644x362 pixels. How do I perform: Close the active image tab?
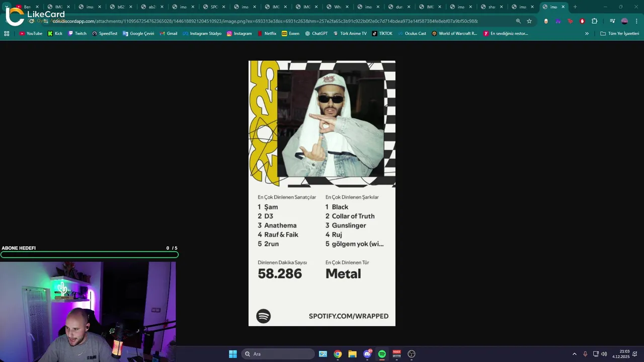563,7
